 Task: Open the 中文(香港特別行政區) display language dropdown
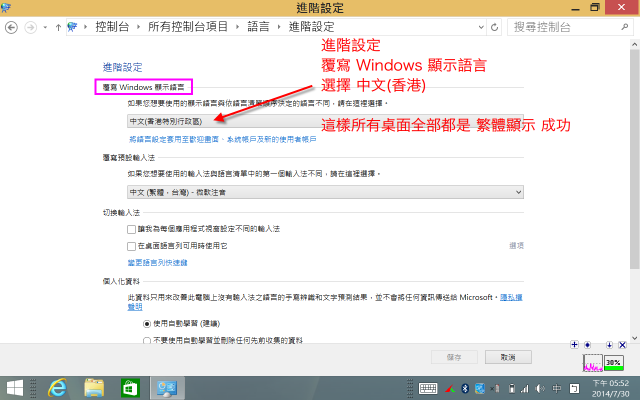pyautogui.click(x=325, y=121)
